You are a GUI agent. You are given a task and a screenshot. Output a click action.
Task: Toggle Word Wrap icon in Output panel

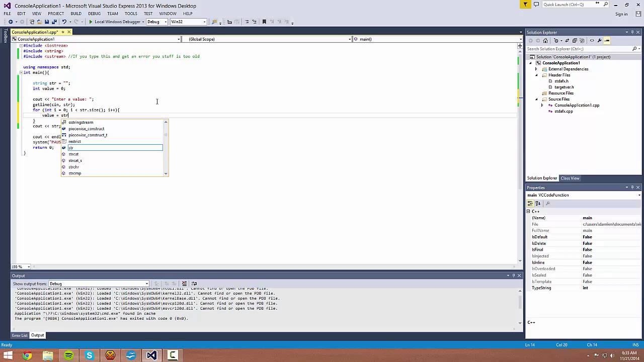click(194, 284)
